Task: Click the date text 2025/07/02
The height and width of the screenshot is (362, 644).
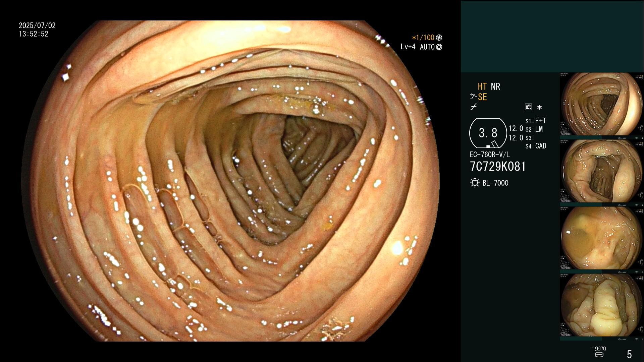Action: click(x=37, y=25)
